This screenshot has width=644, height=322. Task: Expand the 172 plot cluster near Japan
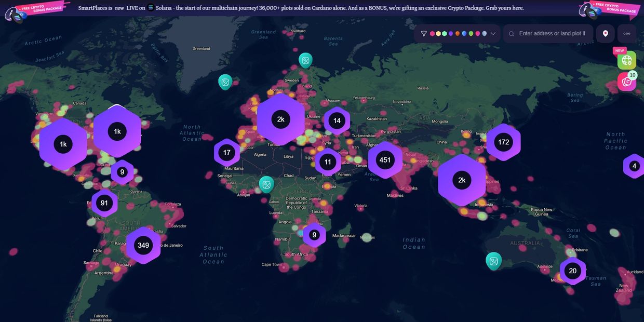pos(503,142)
